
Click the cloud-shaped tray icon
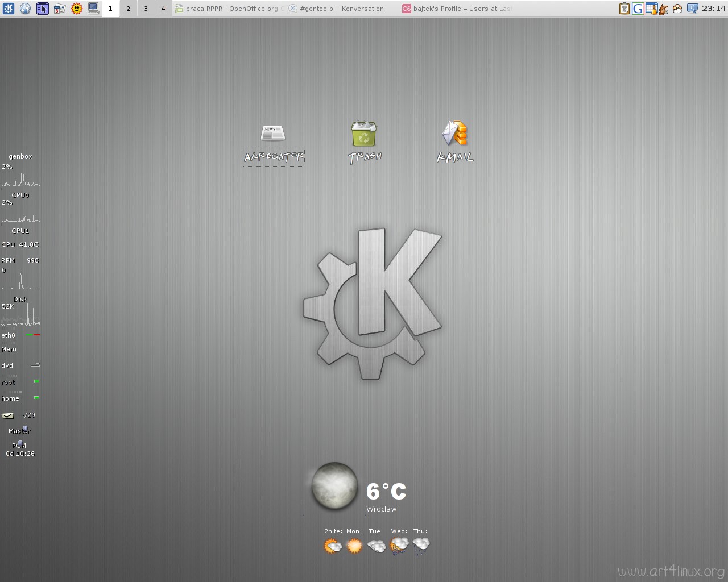[677, 9]
